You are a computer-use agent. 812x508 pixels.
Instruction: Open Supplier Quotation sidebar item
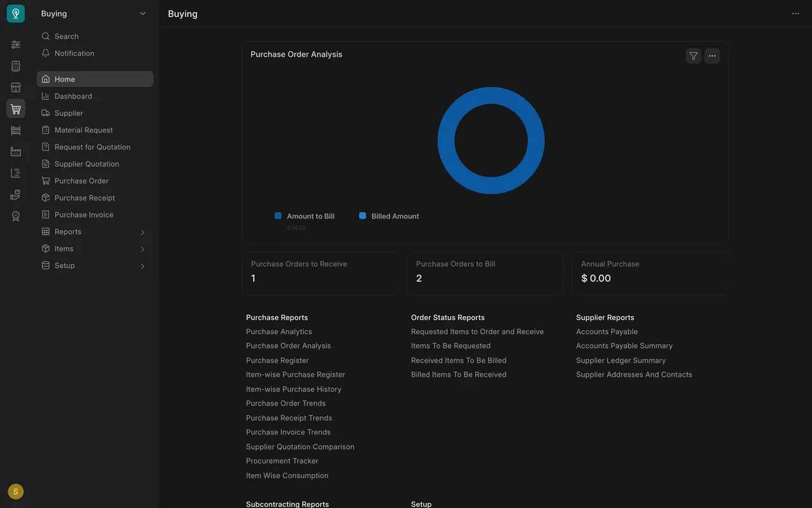[x=95, y=164]
